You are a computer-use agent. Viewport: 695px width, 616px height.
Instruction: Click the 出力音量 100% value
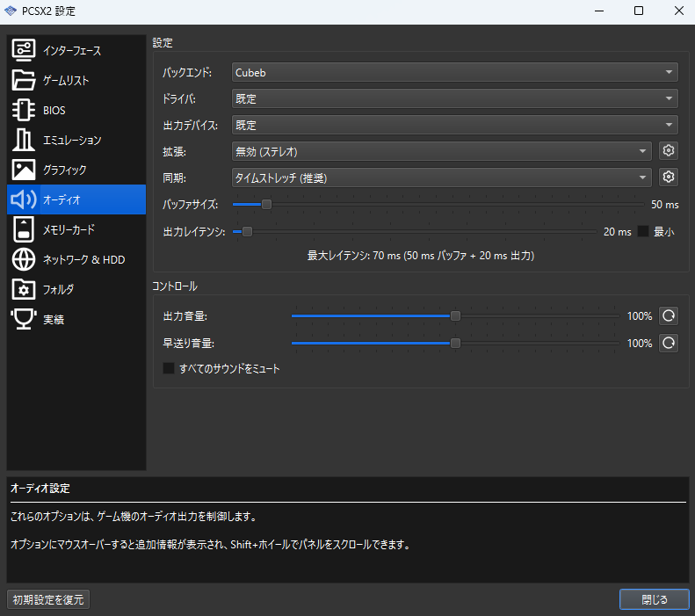pos(639,316)
